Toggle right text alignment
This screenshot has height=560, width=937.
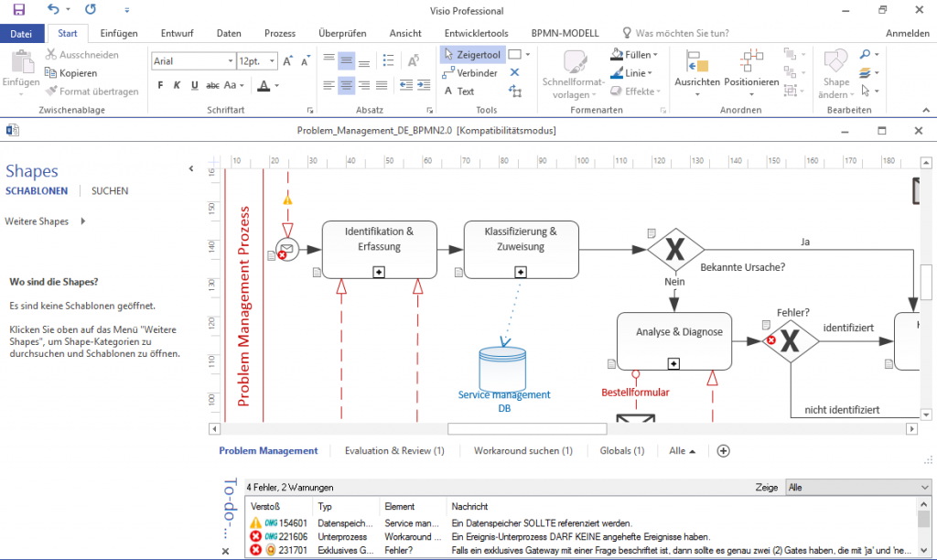[364, 85]
